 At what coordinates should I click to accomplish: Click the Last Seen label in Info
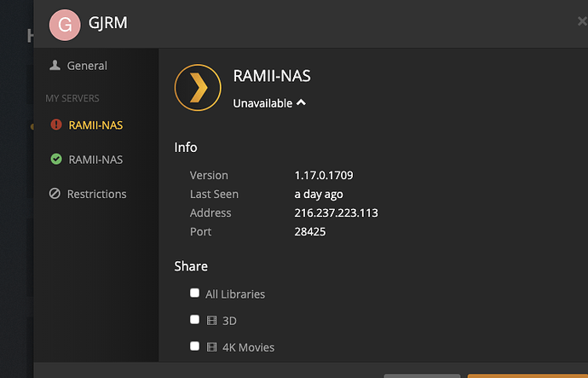pos(214,194)
